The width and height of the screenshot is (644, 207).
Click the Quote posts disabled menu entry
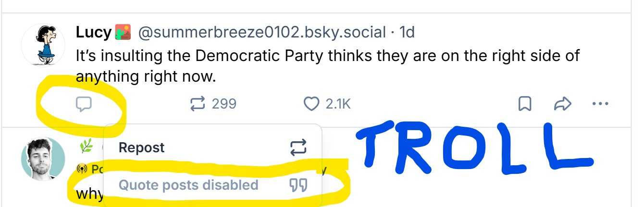(x=188, y=185)
